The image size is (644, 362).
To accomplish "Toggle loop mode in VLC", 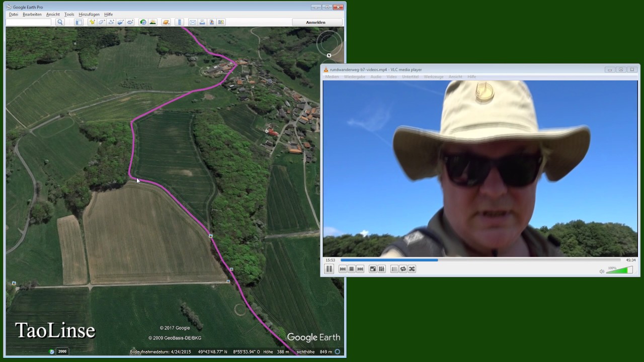I will coord(403,269).
